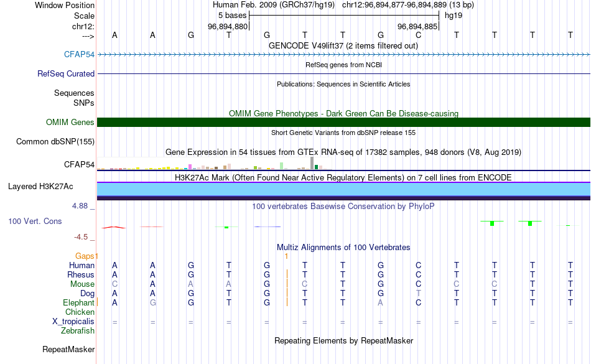Click the Dog alignment row label
The height and width of the screenshot is (364, 591).
tap(88, 293)
